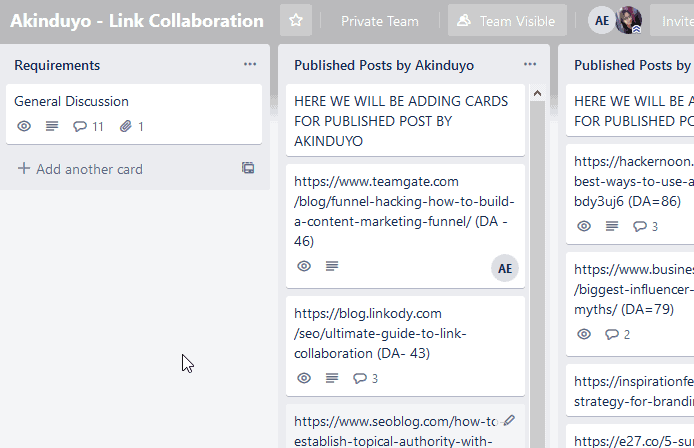Click watch eye icon on General Discussion

tap(24, 127)
